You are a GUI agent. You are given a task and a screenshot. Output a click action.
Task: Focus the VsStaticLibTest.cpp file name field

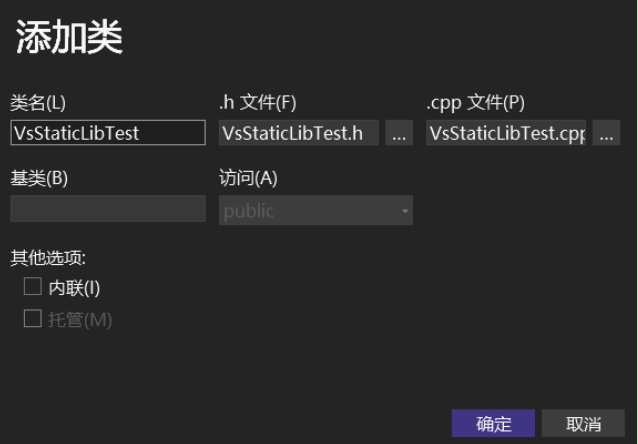click(506, 133)
